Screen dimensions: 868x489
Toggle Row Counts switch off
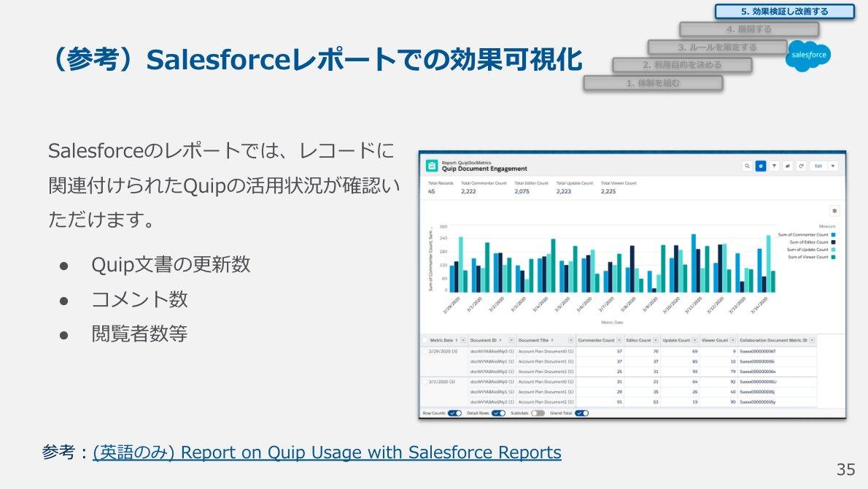pos(454,413)
